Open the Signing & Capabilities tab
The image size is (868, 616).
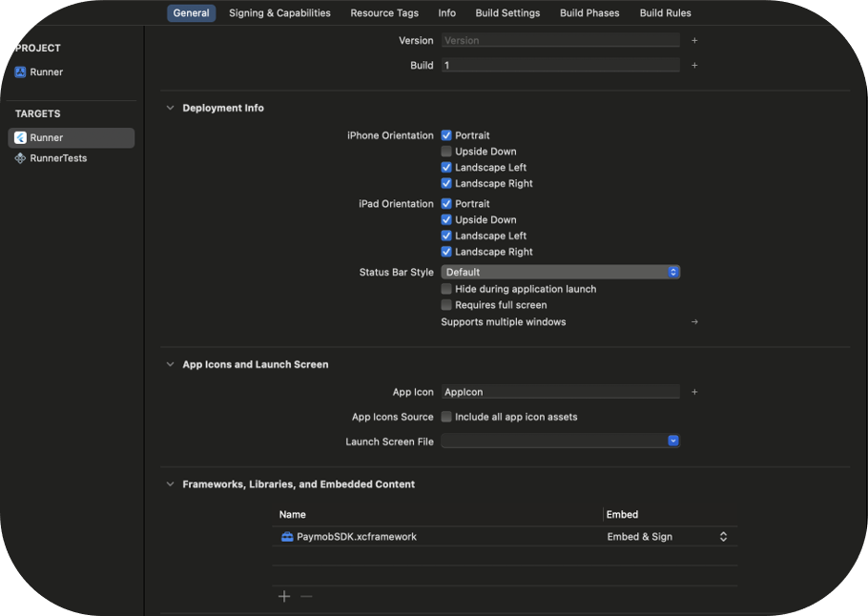coord(279,13)
